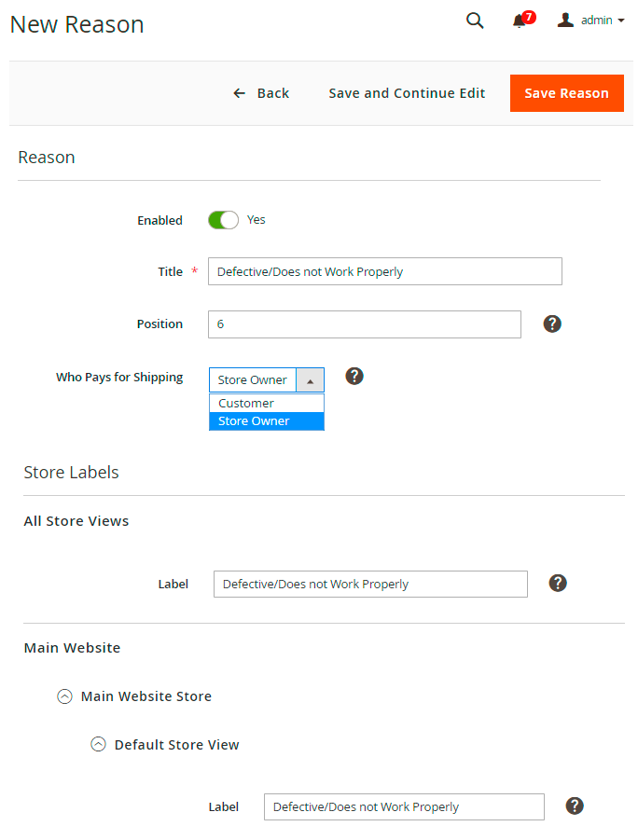The height and width of the screenshot is (840, 638).
Task: Collapse the Main Website Store section
Action: [64, 696]
